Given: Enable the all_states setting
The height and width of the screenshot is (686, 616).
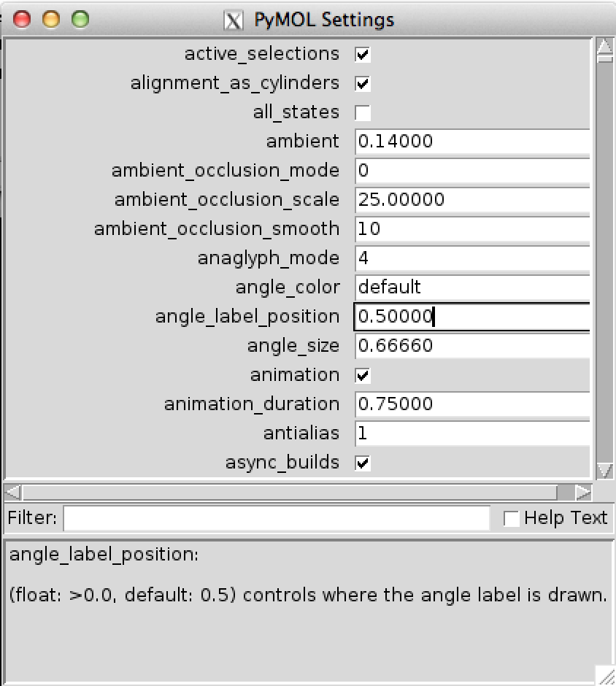Looking at the screenshot, I should coord(363,112).
